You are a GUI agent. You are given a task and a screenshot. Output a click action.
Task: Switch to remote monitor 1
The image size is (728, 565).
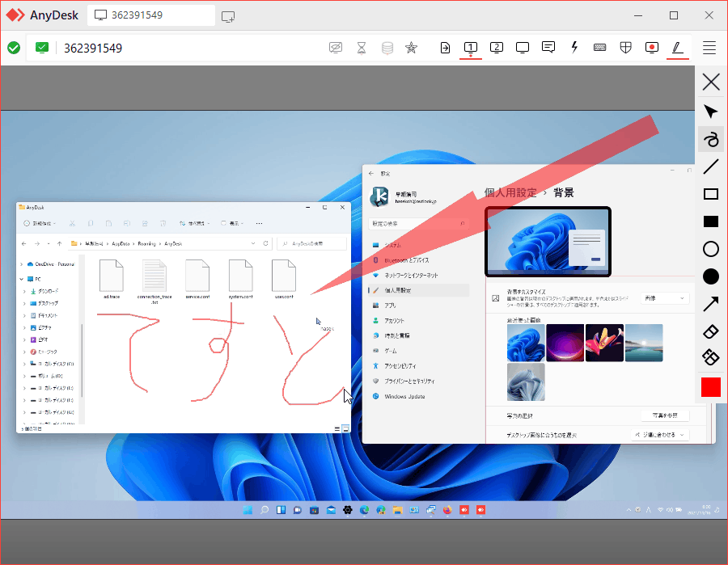[470, 48]
